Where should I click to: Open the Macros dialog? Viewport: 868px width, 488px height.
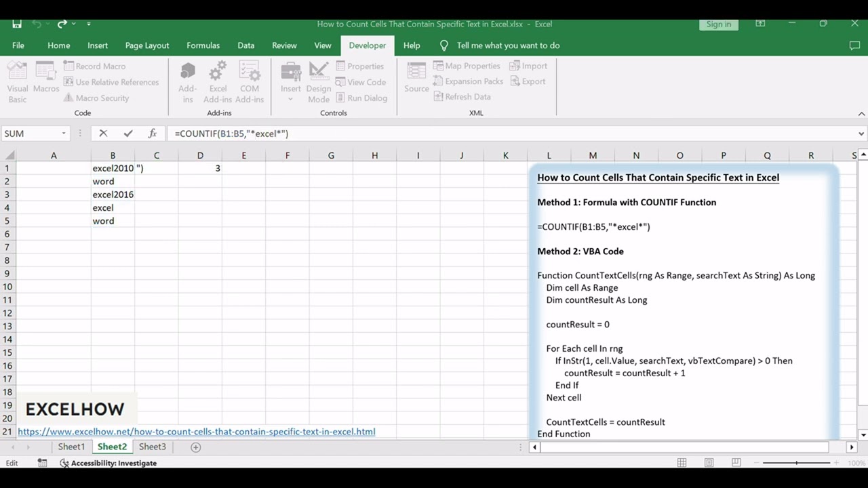tap(46, 77)
